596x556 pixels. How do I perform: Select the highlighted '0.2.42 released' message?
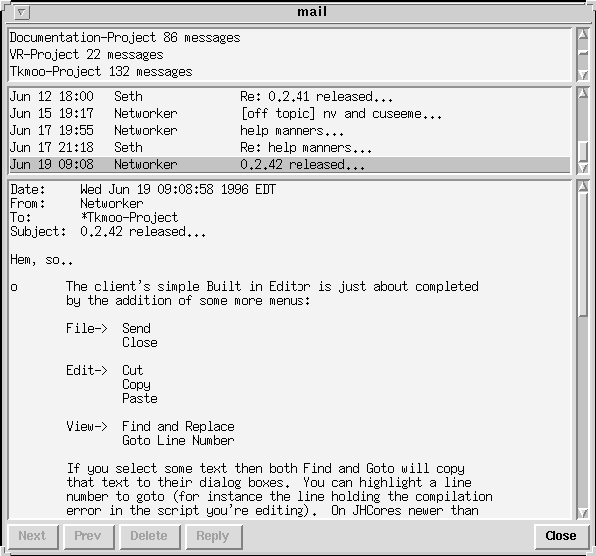(x=289, y=165)
